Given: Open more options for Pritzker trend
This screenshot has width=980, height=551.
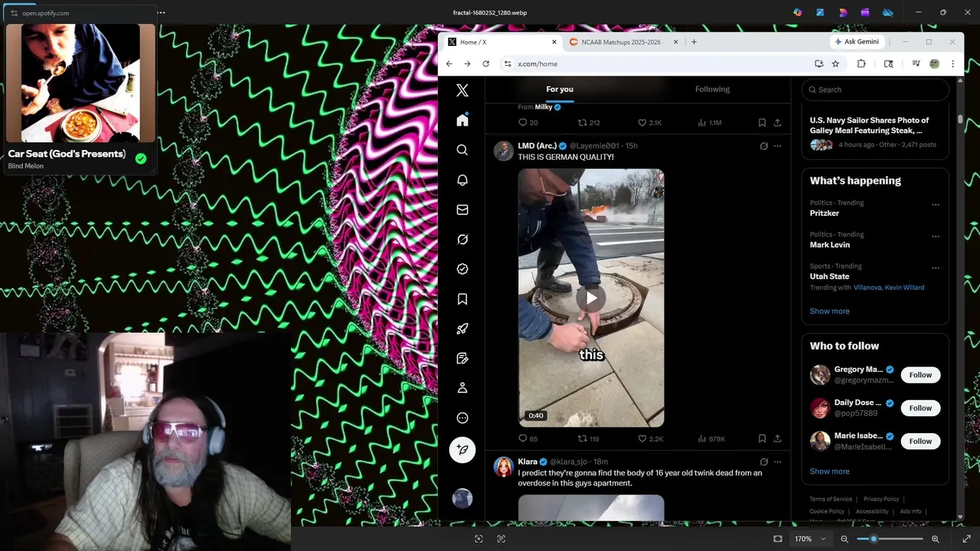Looking at the screenshot, I should [x=936, y=205].
